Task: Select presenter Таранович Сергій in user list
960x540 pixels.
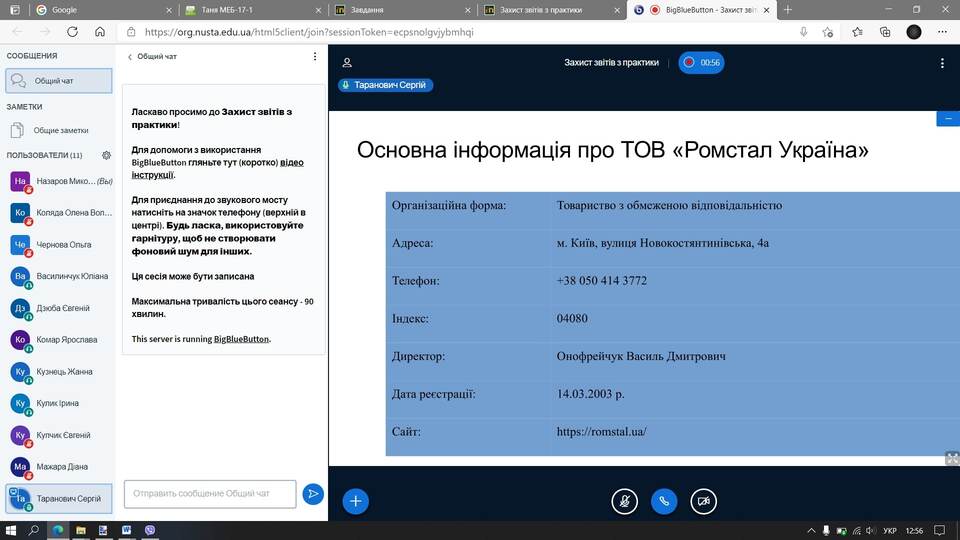Action: click(x=59, y=498)
